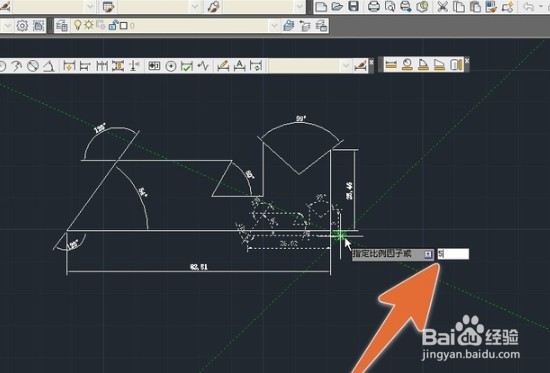550x373 pixels.
Task: Select the Inspection dimension tool
Action: [187, 66]
